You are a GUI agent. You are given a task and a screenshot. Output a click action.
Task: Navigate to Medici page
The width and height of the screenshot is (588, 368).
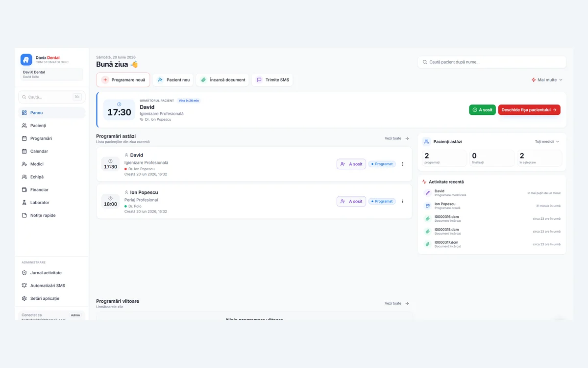click(x=52, y=164)
